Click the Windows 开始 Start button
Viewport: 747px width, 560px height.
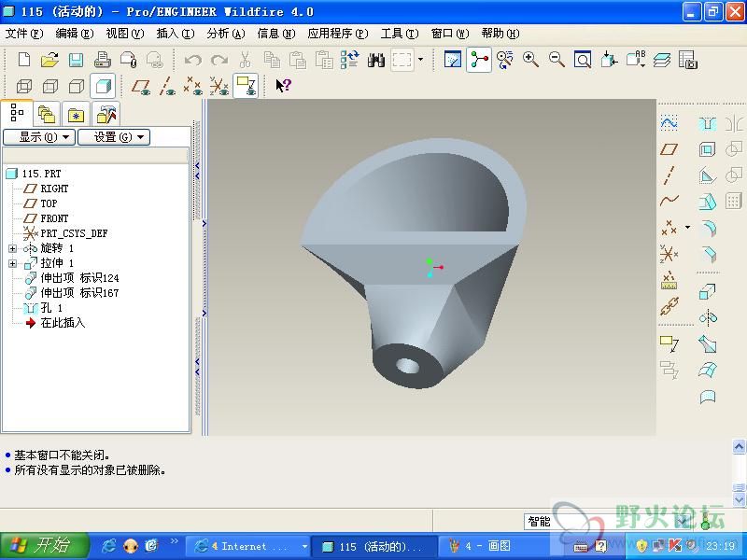(44, 546)
